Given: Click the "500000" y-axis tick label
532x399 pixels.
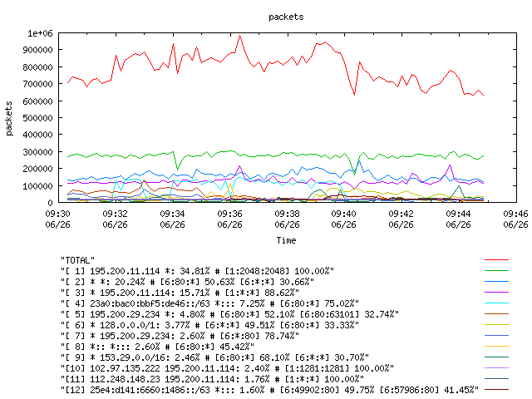Looking at the screenshot, I should tap(37, 118).
